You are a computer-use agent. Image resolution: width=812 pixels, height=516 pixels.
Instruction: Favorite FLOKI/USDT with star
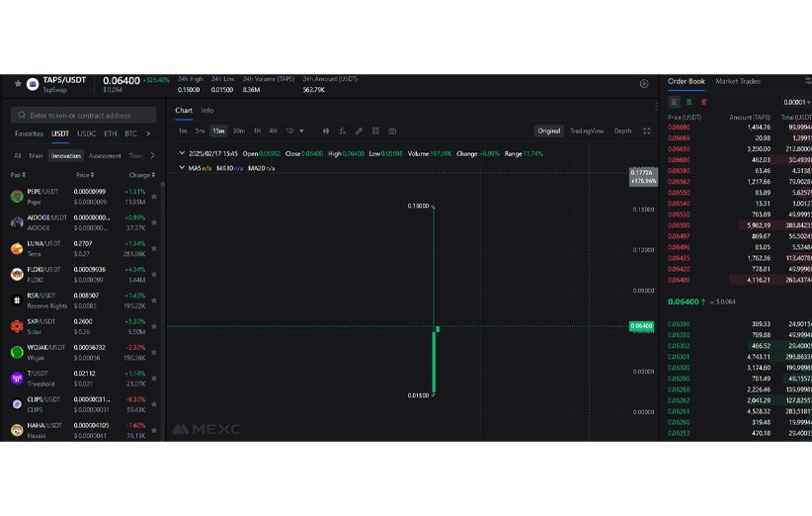point(154,275)
